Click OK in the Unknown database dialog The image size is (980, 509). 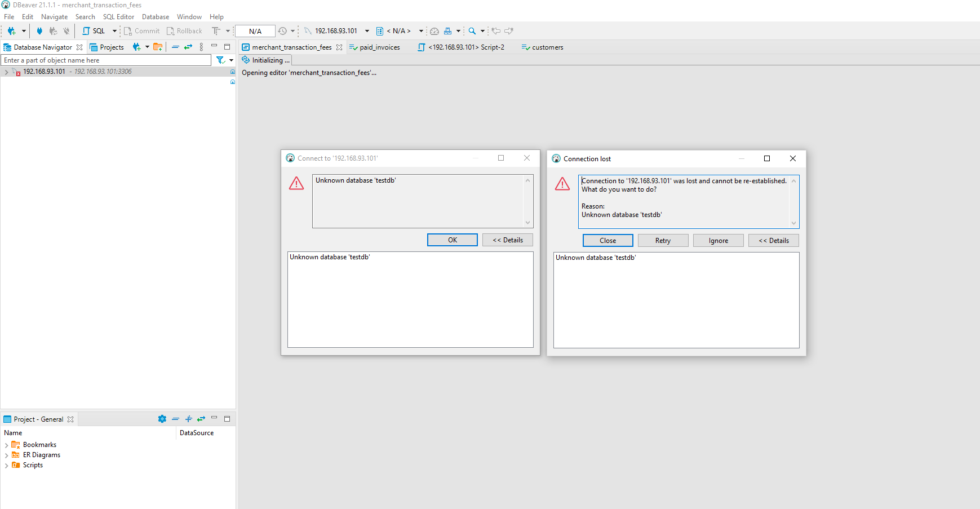coord(452,240)
